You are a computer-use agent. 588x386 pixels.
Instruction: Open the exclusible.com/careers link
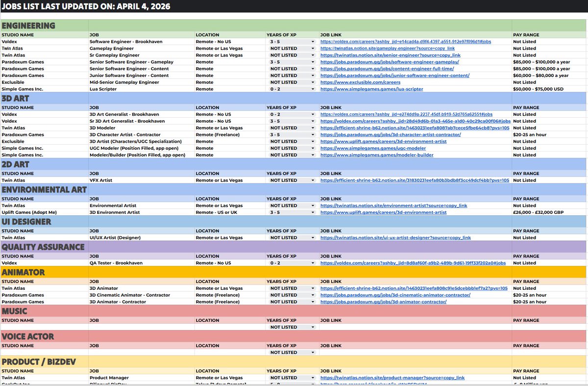tap(360, 82)
